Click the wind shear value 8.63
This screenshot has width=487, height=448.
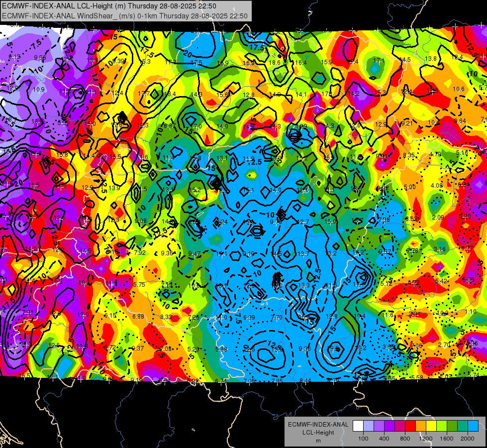click(411, 219)
